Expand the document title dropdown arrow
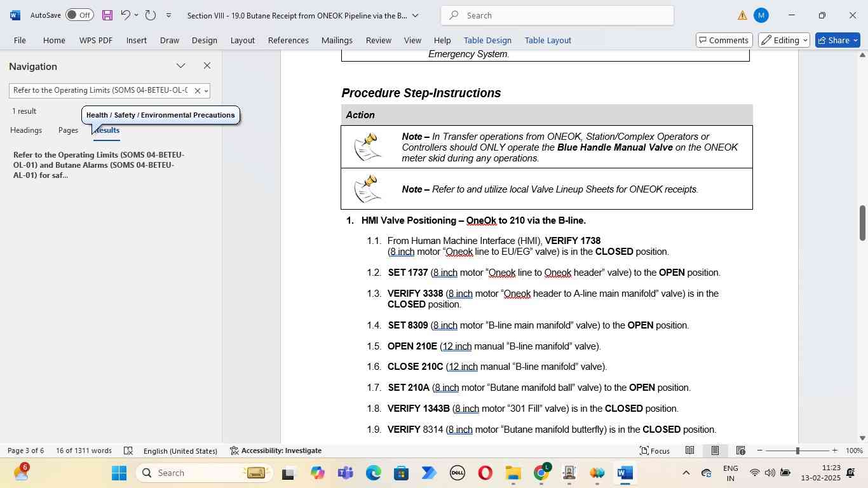 (415, 15)
